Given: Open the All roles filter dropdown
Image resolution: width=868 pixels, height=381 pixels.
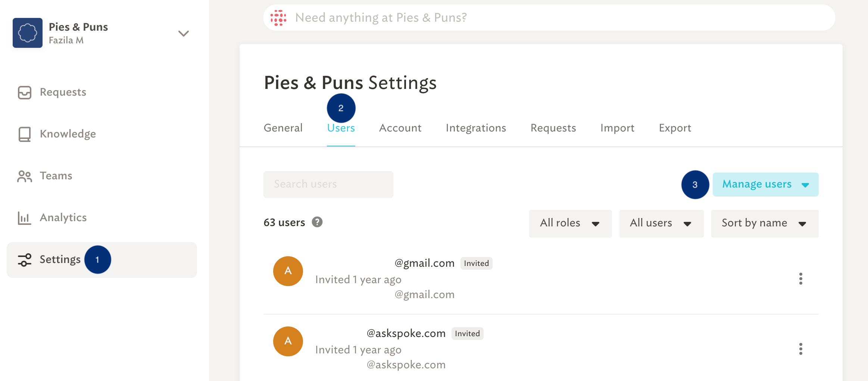Looking at the screenshot, I should click(570, 223).
